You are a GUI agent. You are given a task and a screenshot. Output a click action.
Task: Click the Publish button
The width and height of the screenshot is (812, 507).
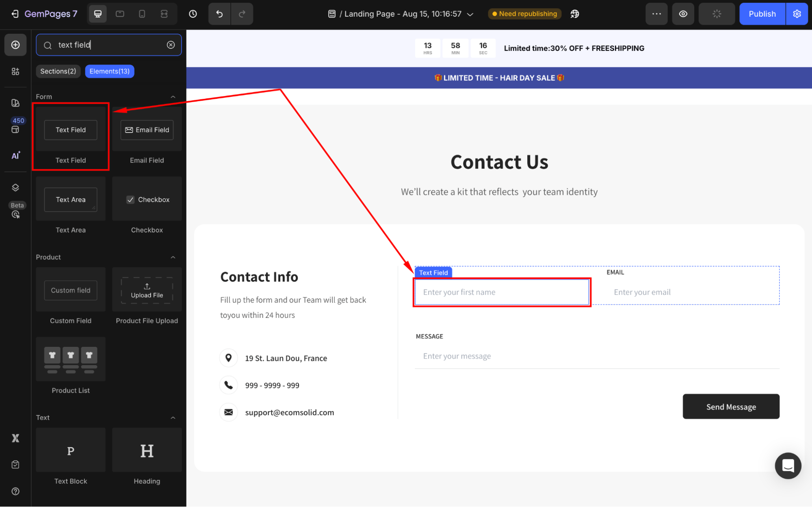pyautogui.click(x=762, y=14)
